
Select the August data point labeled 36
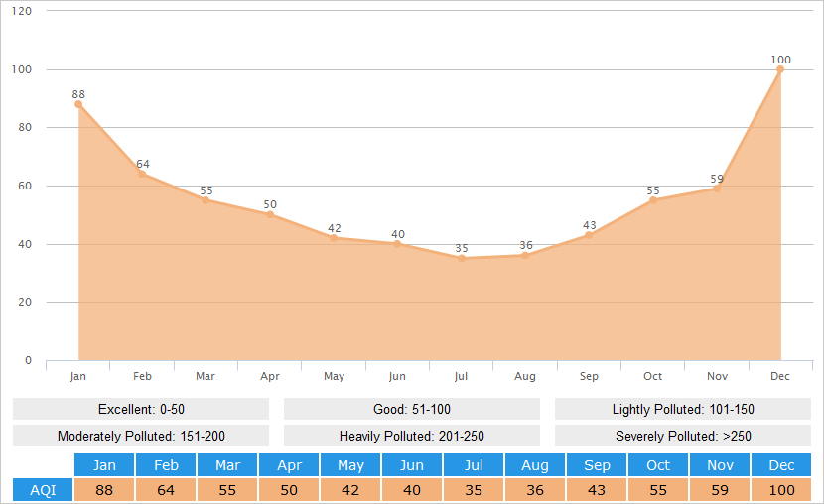(x=525, y=255)
